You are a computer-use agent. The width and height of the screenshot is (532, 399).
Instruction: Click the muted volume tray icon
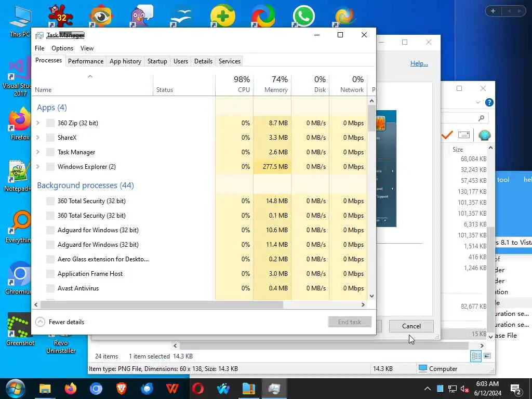[x=465, y=389]
